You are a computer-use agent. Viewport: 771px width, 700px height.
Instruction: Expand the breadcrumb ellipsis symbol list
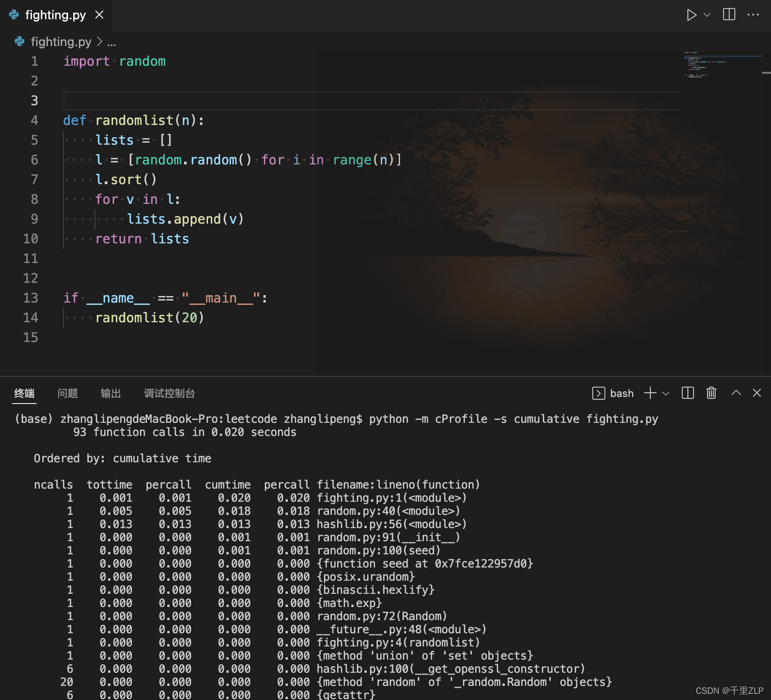coord(111,42)
